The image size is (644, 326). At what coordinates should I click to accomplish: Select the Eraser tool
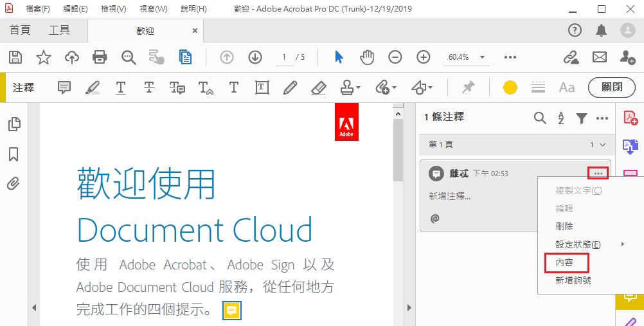click(319, 87)
